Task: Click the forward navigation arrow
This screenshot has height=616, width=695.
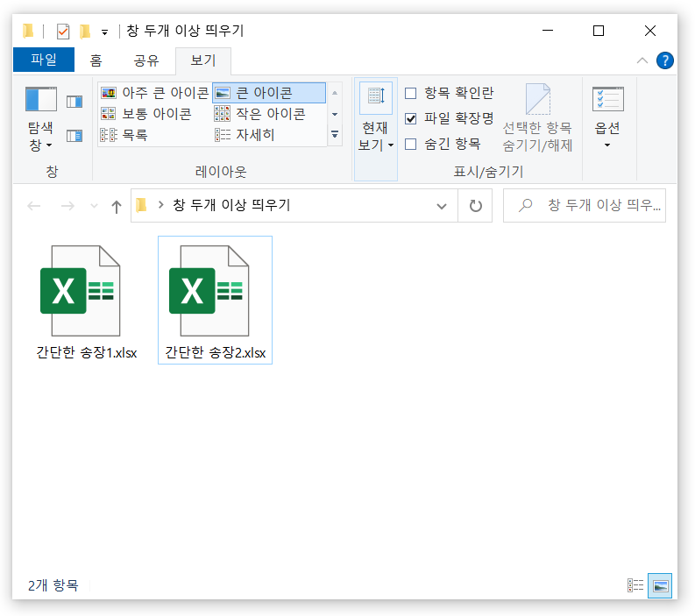Action: (x=67, y=206)
